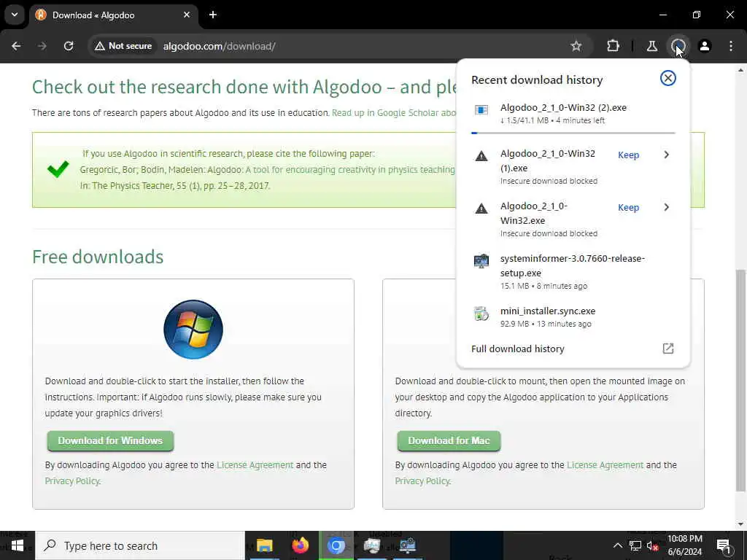Open Chrome three-dot menu
The image size is (747, 560).
(x=731, y=46)
